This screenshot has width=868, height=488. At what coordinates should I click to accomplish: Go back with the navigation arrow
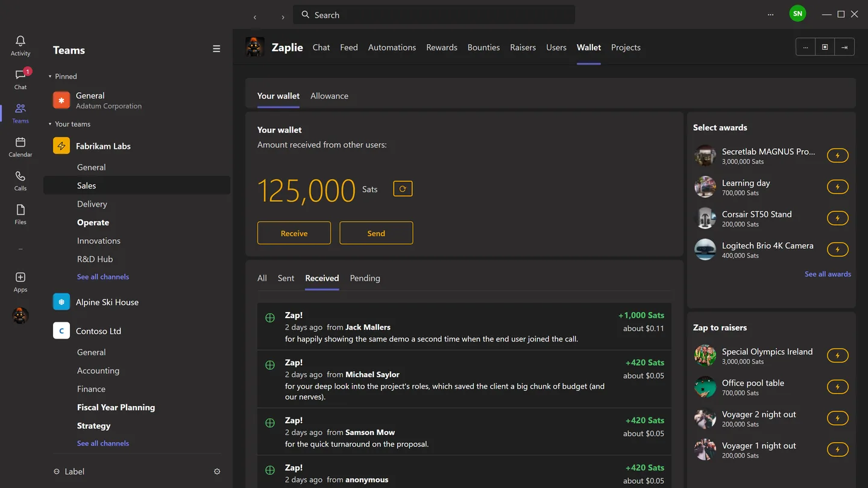coord(255,17)
